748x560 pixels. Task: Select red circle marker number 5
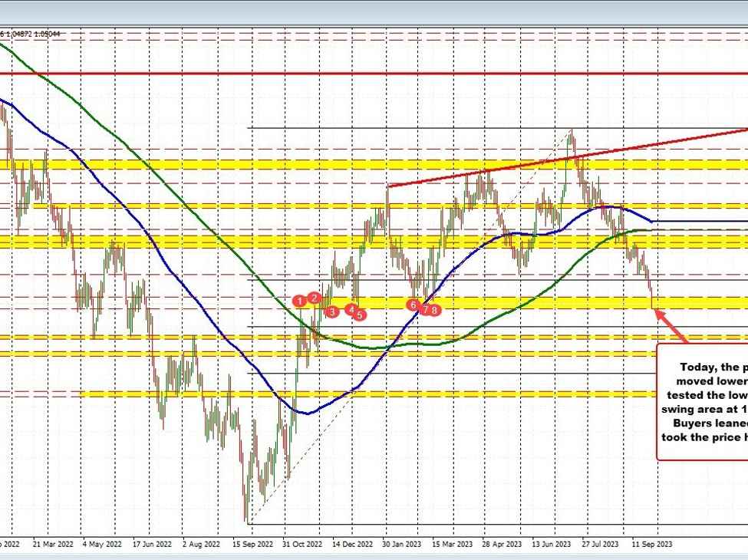[x=360, y=314]
